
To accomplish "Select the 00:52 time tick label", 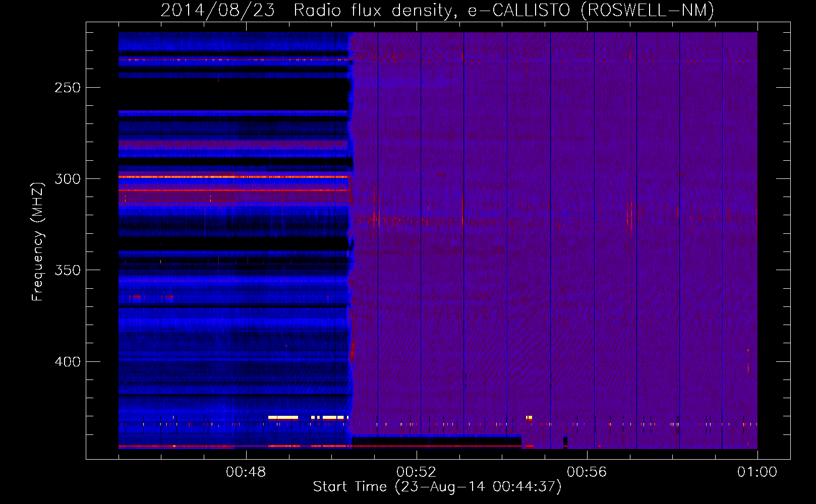I will pyautogui.click(x=416, y=472).
